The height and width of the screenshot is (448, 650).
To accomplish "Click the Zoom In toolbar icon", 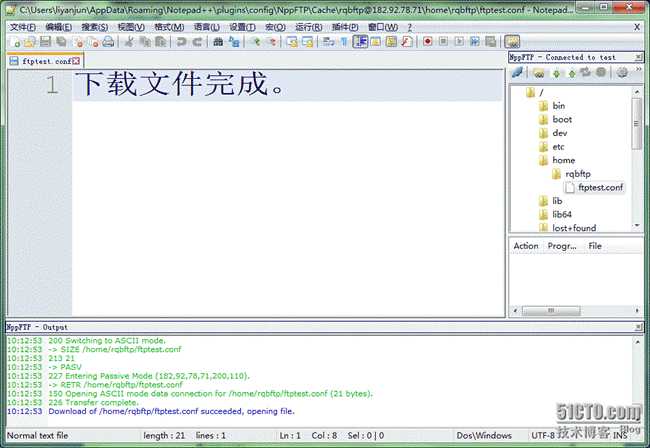I will [x=255, y=42].
